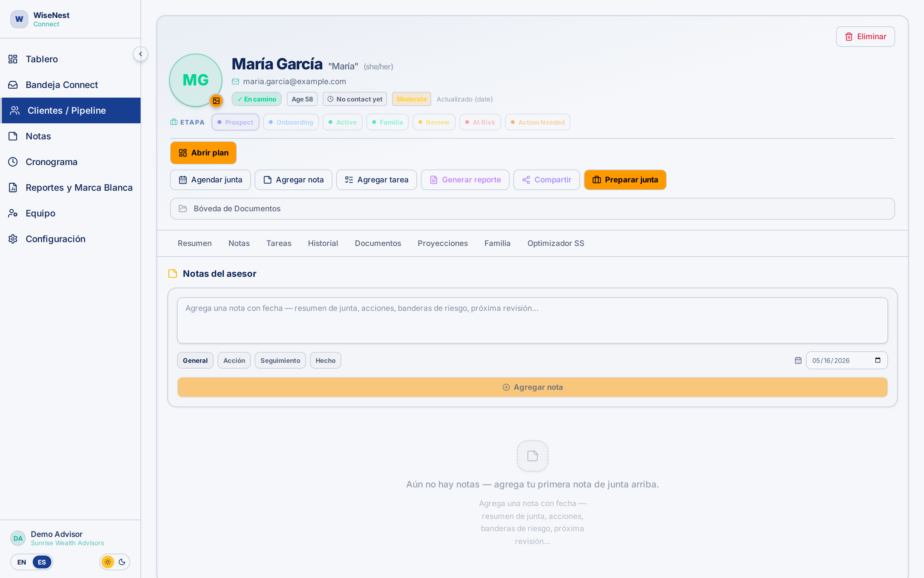Click Agregar tarea button

(x=376, y=180)
